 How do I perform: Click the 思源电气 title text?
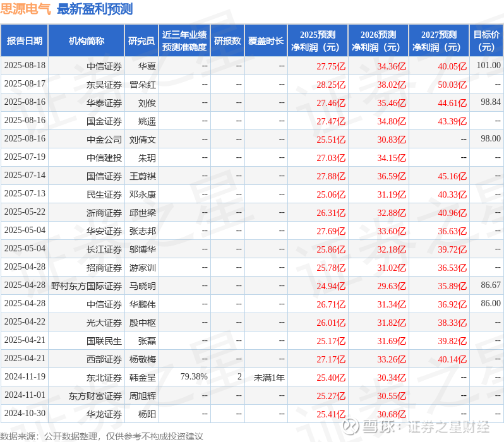pos(25,9)
